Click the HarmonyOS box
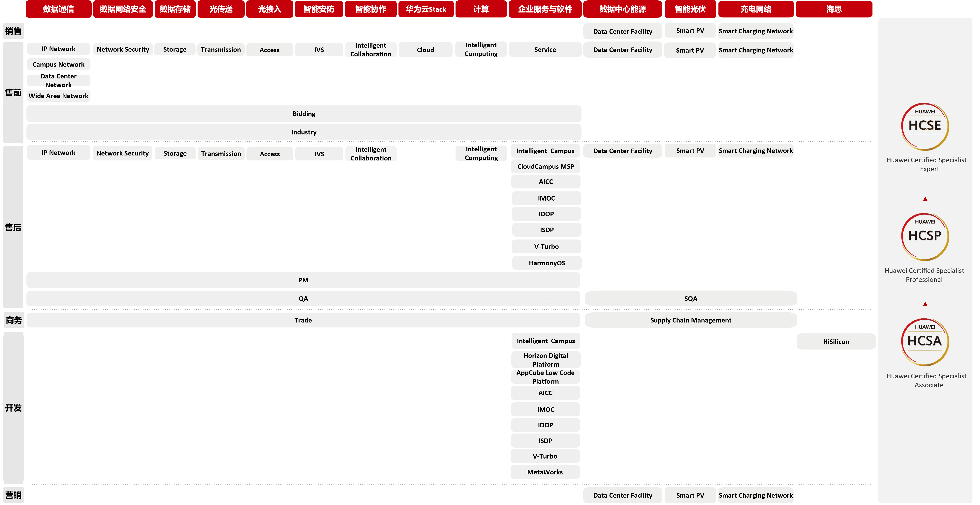 (547, 263)
